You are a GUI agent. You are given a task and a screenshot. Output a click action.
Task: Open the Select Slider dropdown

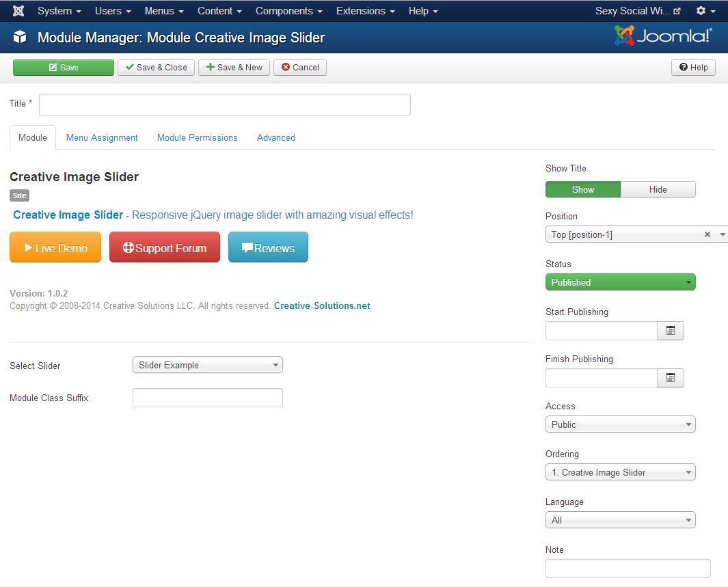coord(208,365)
